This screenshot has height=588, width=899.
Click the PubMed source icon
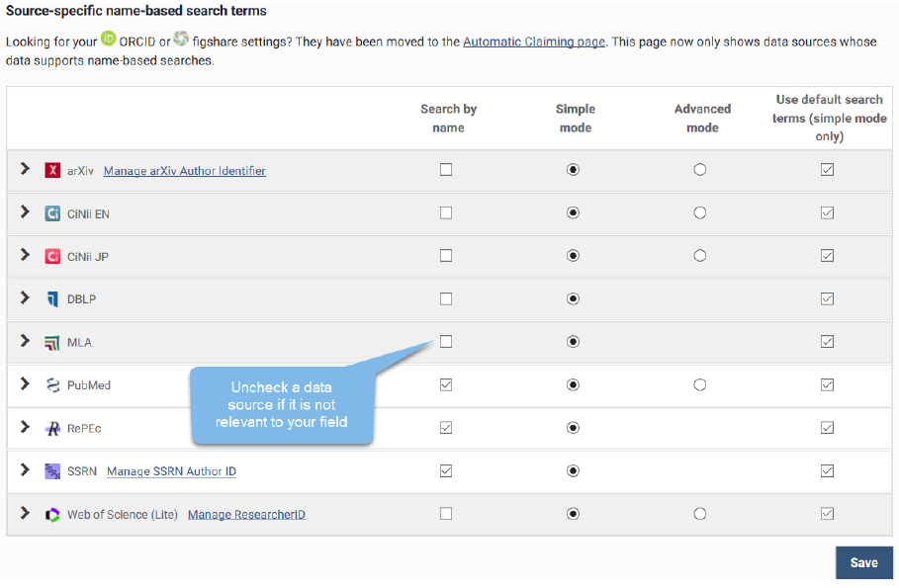point(52,385)
